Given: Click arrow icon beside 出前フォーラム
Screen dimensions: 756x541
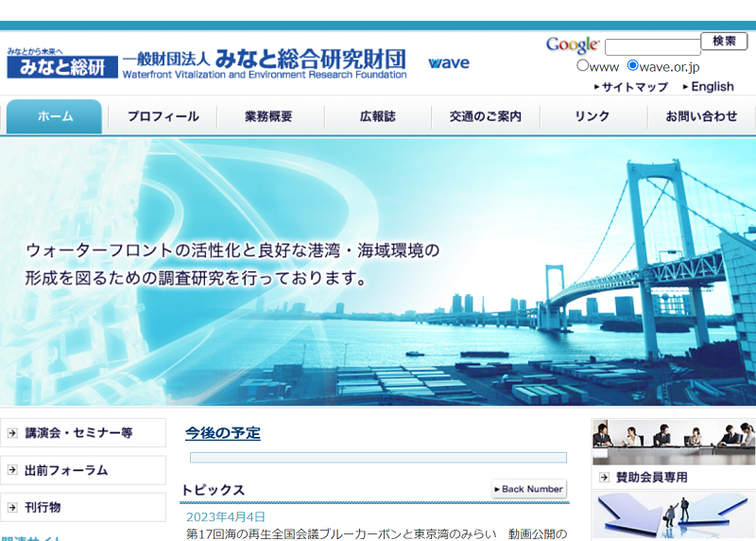Looking at the screenshot, I should 12,470.
